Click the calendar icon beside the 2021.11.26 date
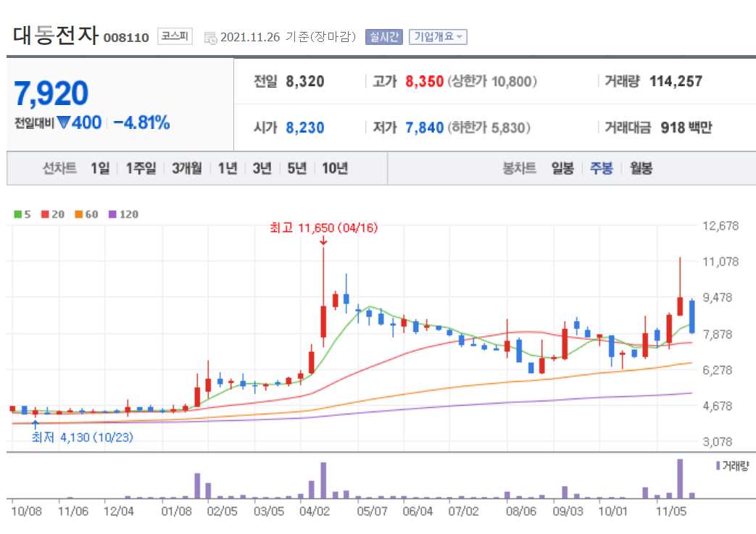This screenshot has width=756, height=534. [x=212, y=36]
